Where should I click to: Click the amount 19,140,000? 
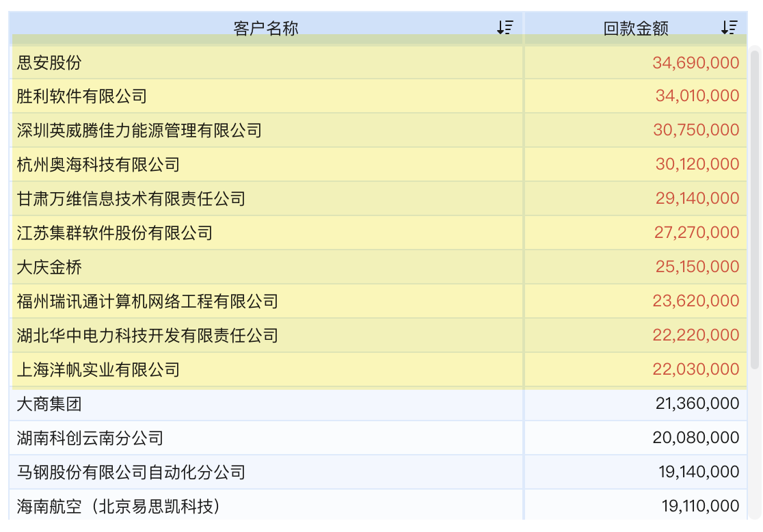click(x=699, y=471)
